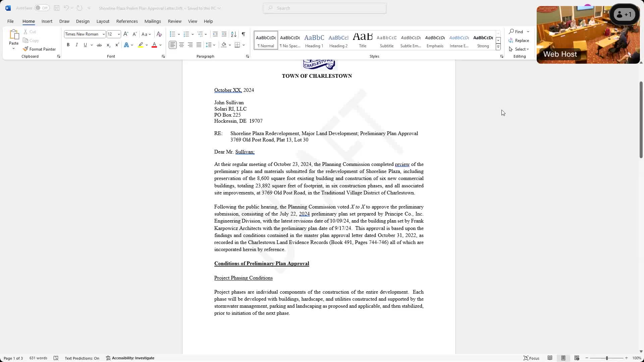
Task: Switch to the Review tab
Action: point(174,21)
